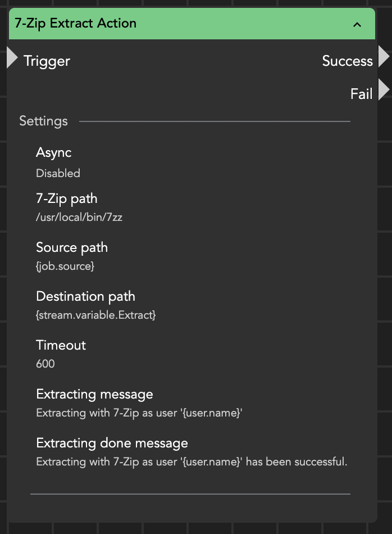392x534 pixels.
Task: Edit the Source path {job.source} value
Action: (65, 266)
